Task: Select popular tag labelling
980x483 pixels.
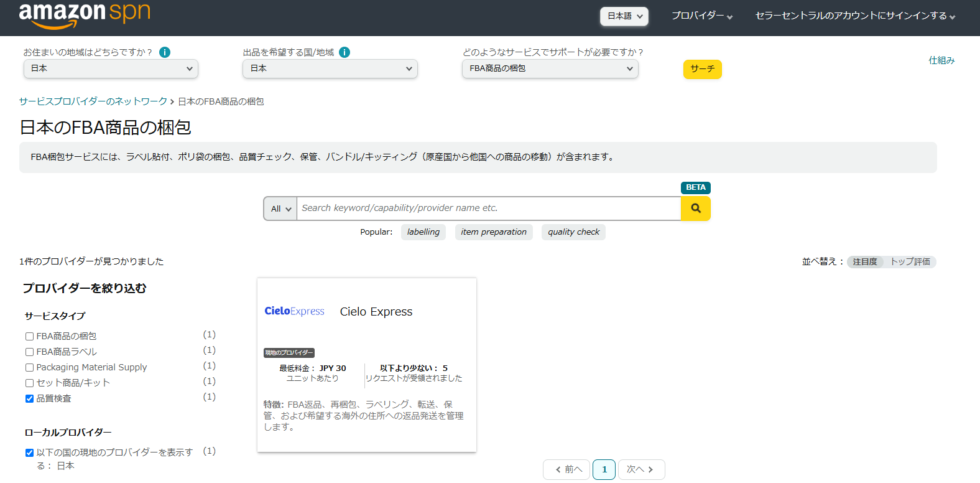Action: [423, 232]
